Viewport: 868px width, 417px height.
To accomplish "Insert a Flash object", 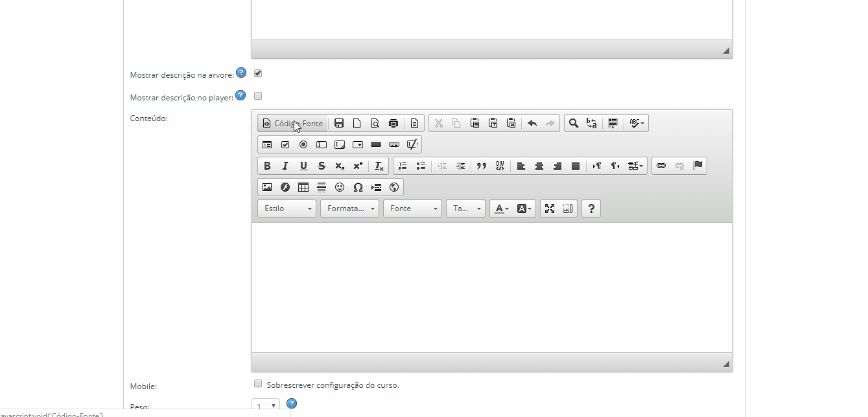I will click(x=285, y=187).
